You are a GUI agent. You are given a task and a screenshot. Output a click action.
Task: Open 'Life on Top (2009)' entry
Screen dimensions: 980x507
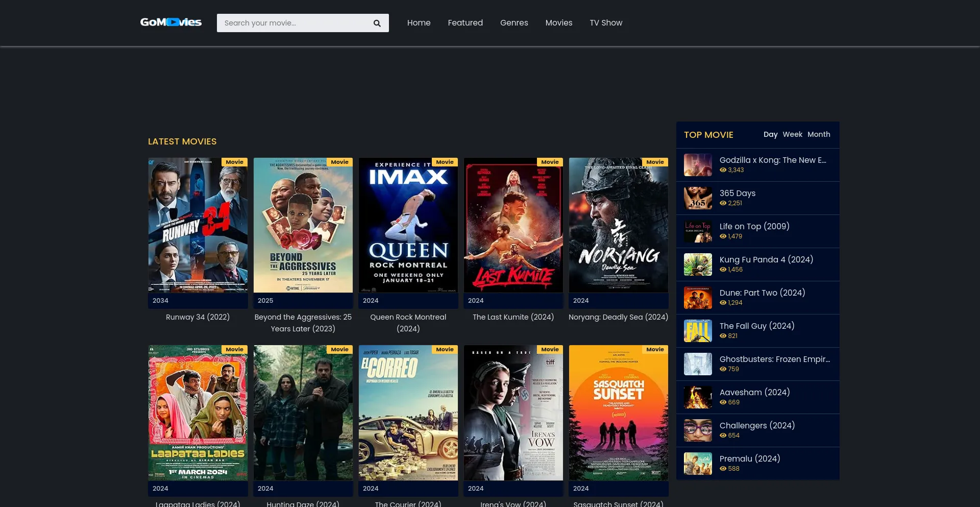(x=754, y=226)
